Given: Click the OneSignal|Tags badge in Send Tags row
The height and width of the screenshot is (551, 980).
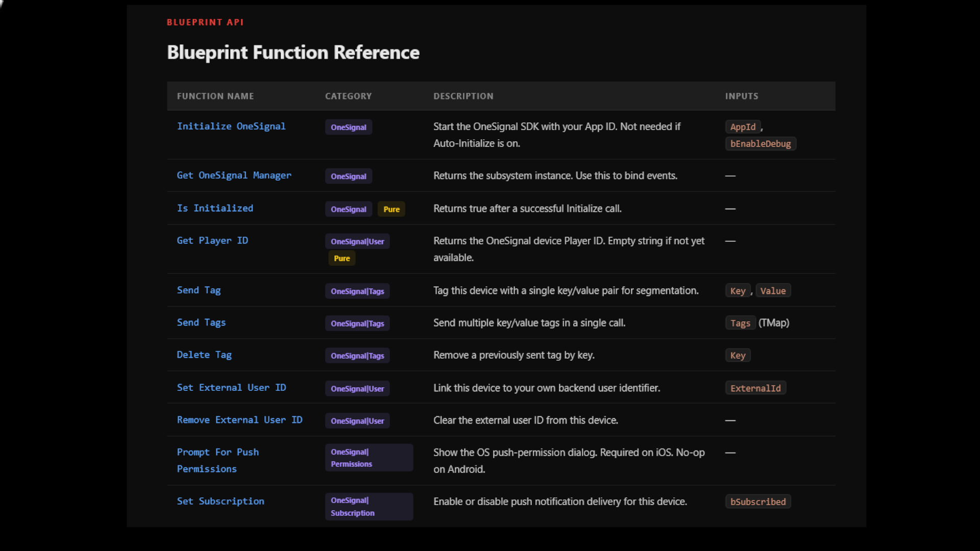Looking at the screenshot, I should coord(357,323).
